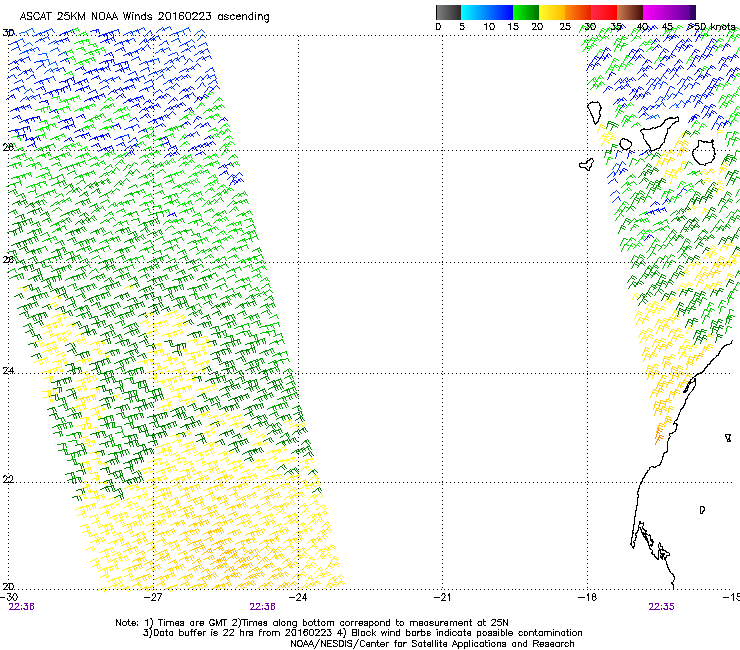Click the "20" label under the color scale
The image size is (740, 650).
click(537, 27)
